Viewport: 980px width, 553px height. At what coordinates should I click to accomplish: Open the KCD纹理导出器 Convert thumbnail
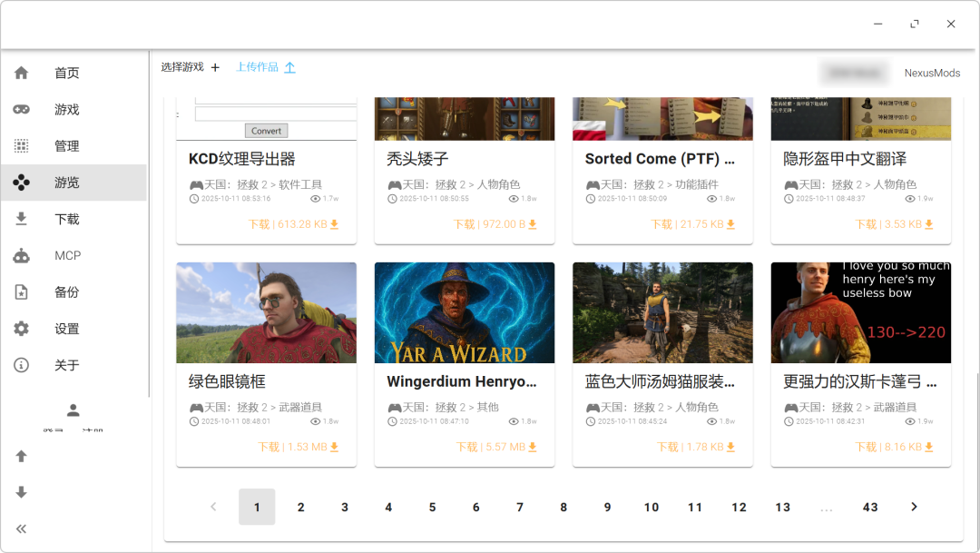tap(266, 119)
